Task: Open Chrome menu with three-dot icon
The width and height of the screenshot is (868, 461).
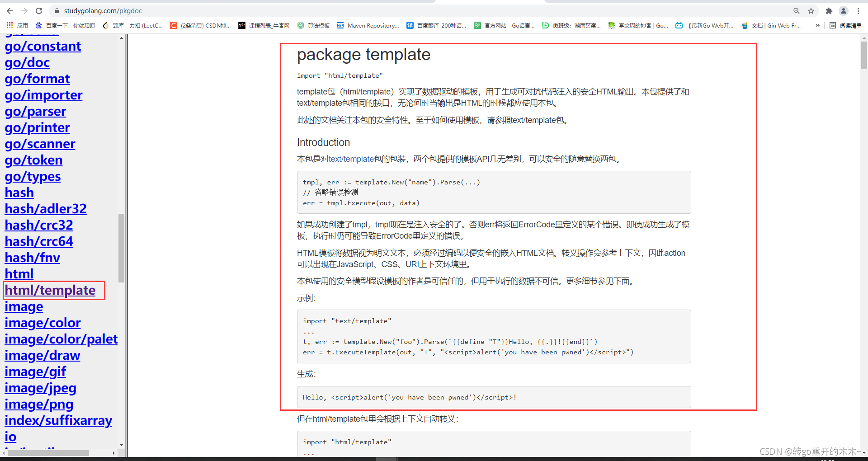Action: pos(859,11)
